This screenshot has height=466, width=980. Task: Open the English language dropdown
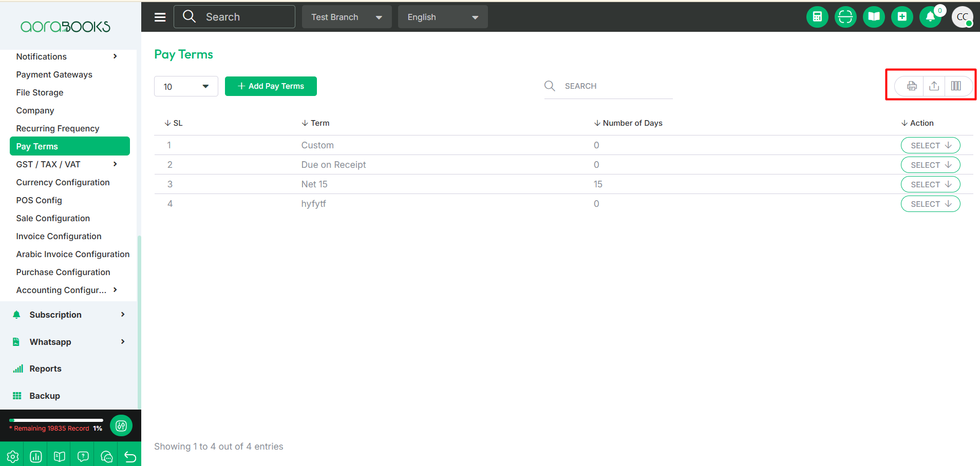point(443,17)
